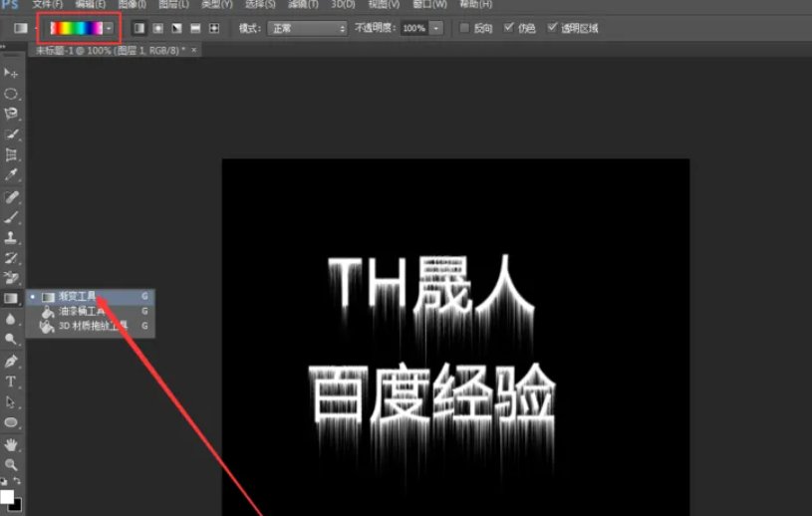Select the Lasso tool

(x=10, y=114)
